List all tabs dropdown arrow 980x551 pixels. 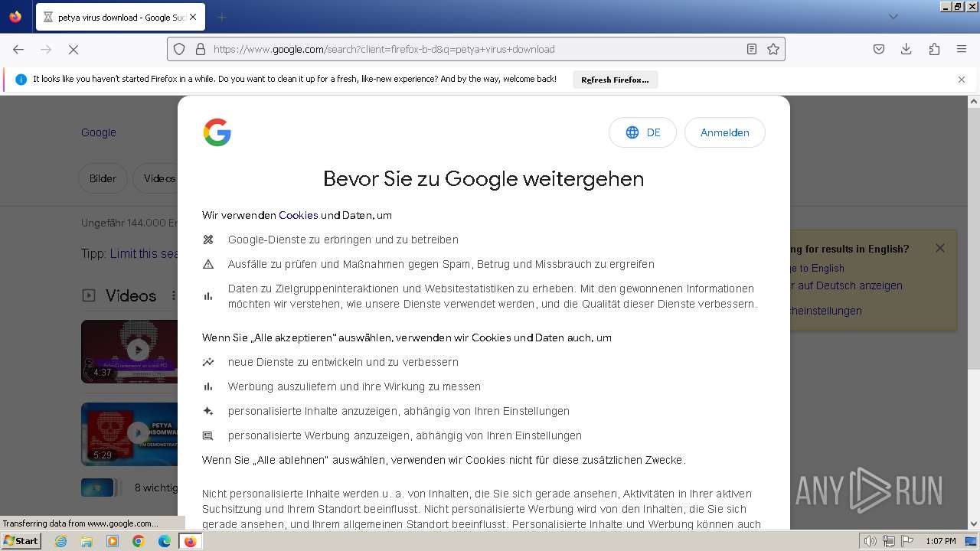point(893,17)
